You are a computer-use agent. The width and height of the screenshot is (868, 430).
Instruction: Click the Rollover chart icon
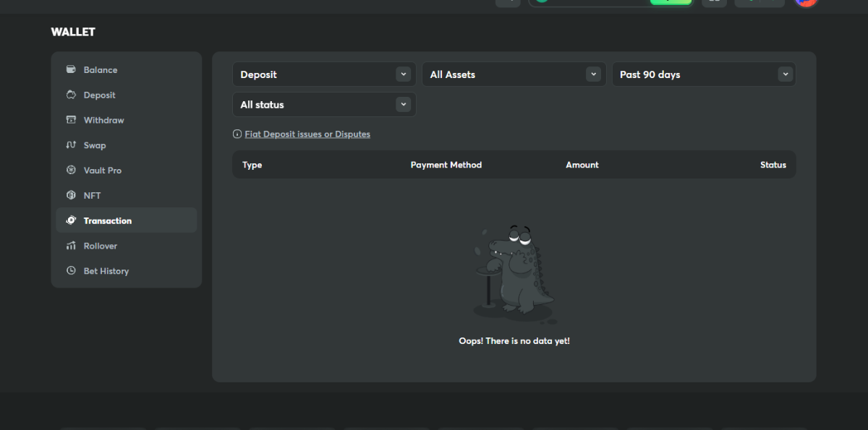tap(71, 246)
